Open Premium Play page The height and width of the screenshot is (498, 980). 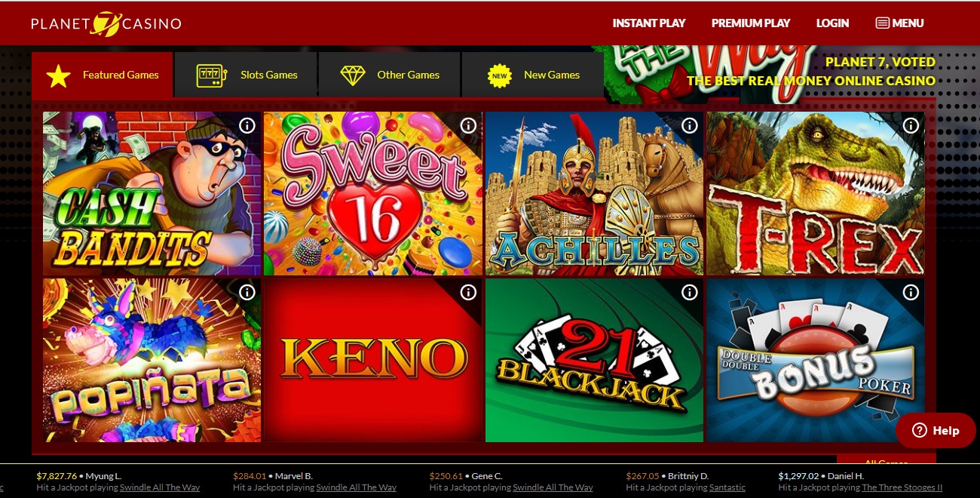(751, 23)
